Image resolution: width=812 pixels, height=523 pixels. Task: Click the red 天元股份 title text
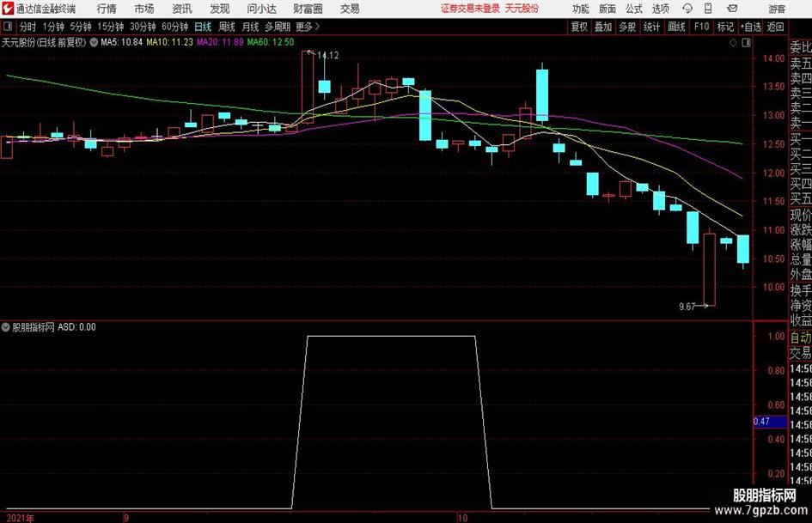click(x=522, y=9)
